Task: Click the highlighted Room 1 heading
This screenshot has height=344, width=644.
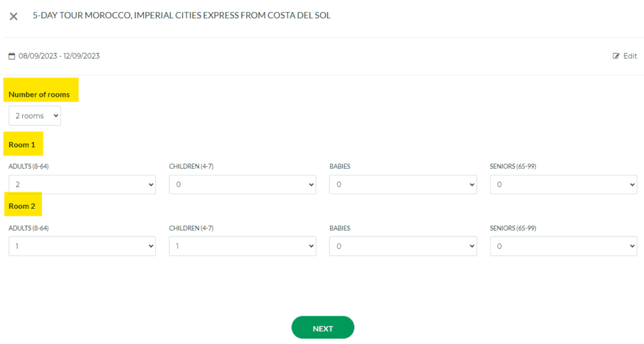Action: coord(22,145)
